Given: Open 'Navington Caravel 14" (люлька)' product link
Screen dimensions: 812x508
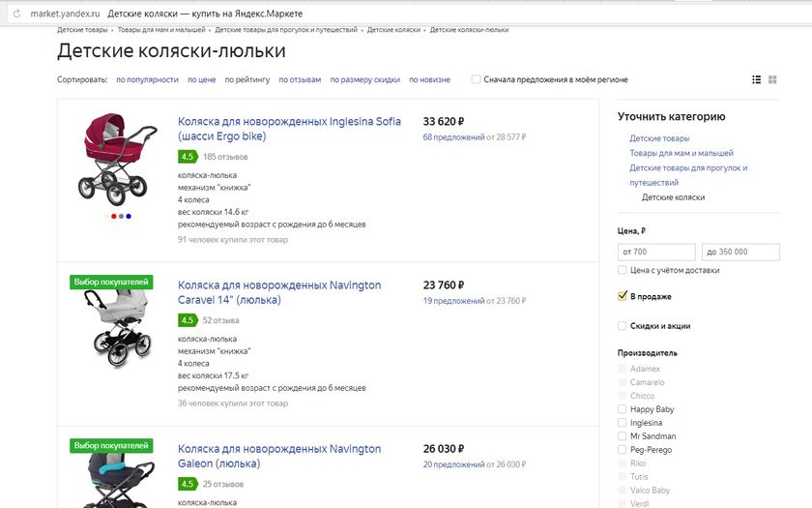Looking at the screenshot, I should [x=279, y=292].
